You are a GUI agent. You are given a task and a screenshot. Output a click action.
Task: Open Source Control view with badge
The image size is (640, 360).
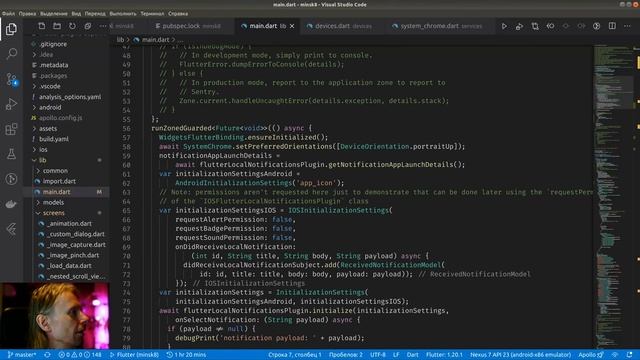point(11,79)
